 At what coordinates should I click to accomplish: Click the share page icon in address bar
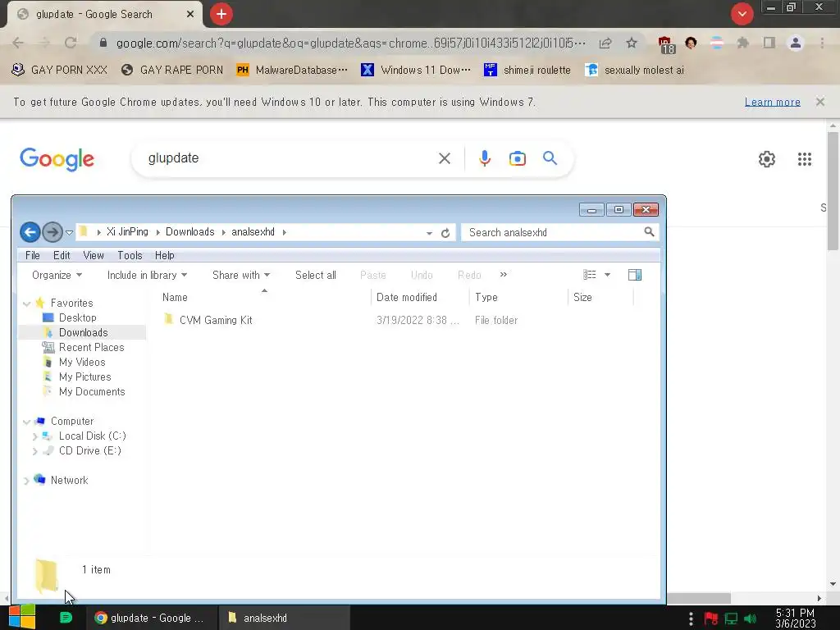pos(605,43)
